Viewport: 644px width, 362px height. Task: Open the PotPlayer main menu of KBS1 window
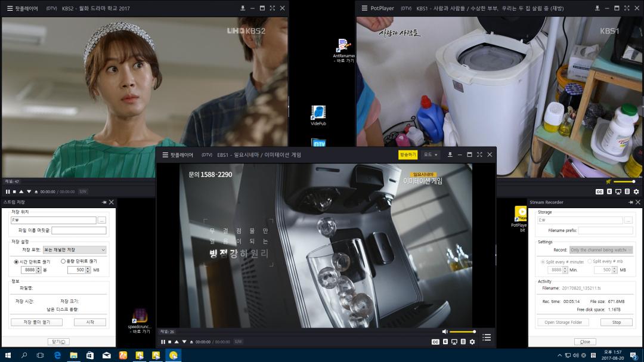point(363,8)
